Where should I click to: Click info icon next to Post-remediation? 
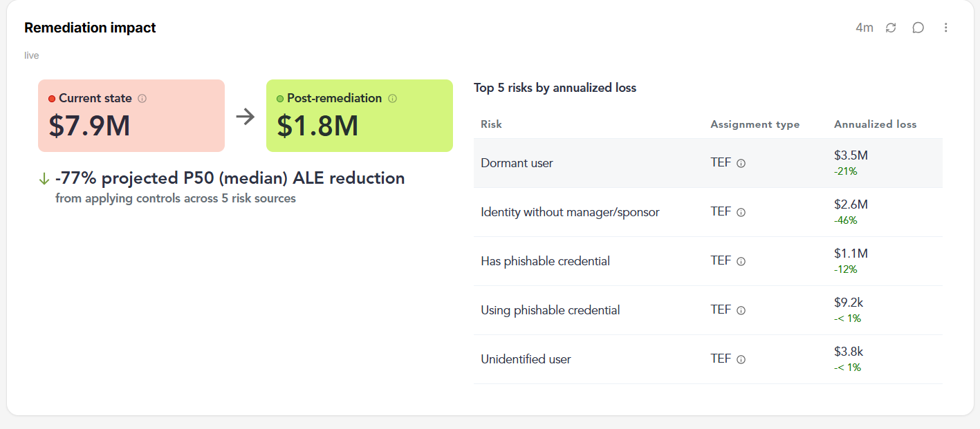point(393,99)
